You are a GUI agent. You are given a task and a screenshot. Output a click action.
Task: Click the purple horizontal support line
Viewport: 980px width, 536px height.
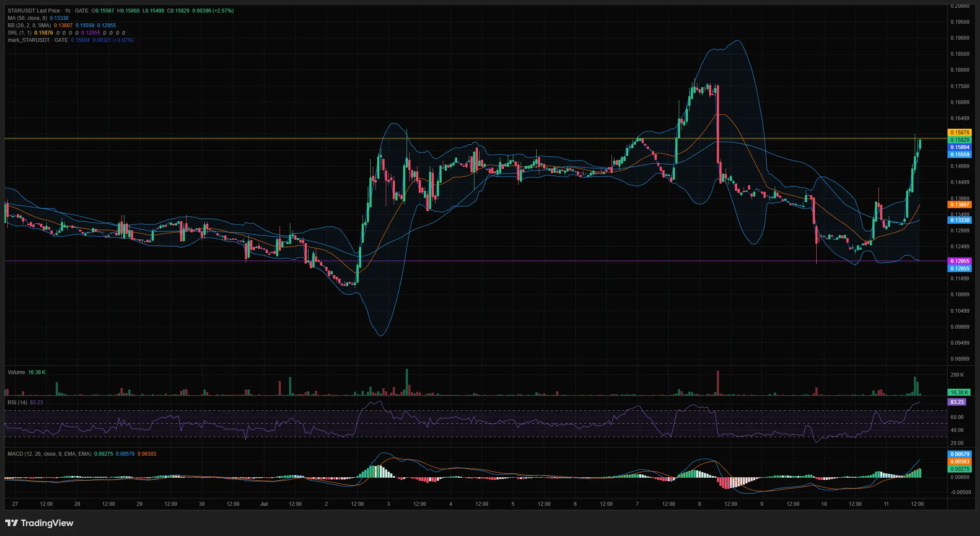click(475, 261)
